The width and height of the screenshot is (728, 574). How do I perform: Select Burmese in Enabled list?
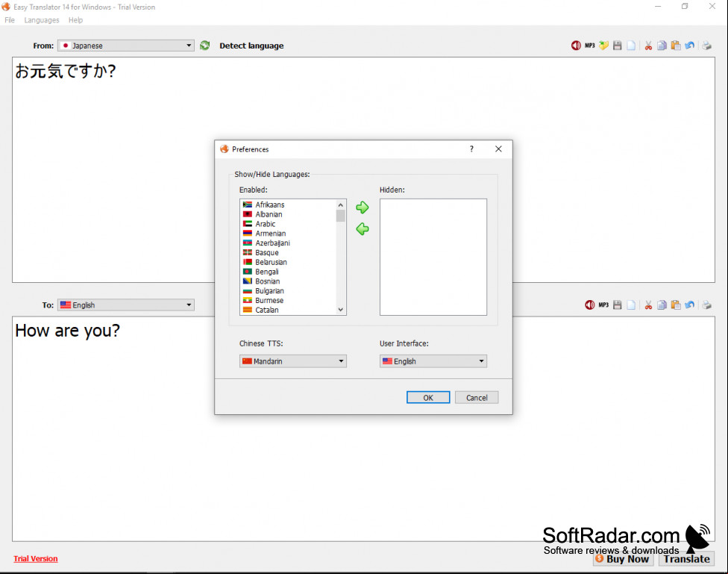288,300
